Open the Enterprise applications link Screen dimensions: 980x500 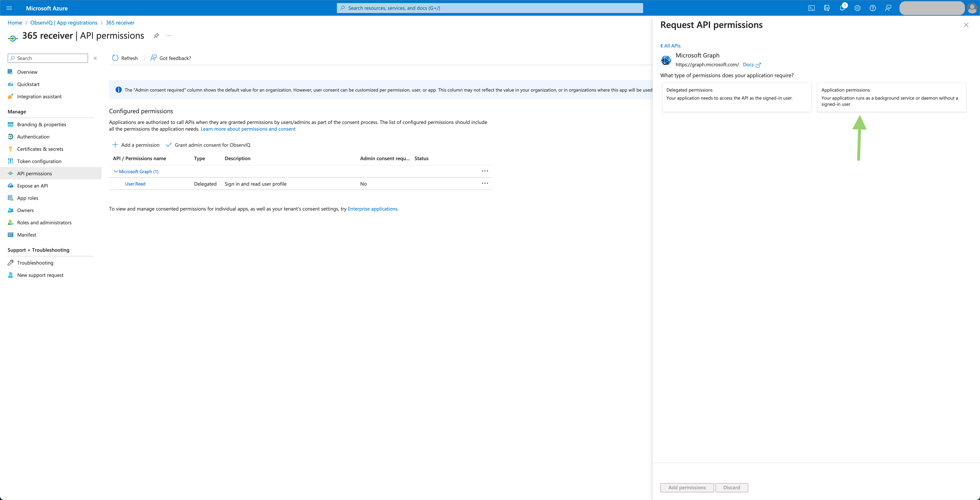372,209
